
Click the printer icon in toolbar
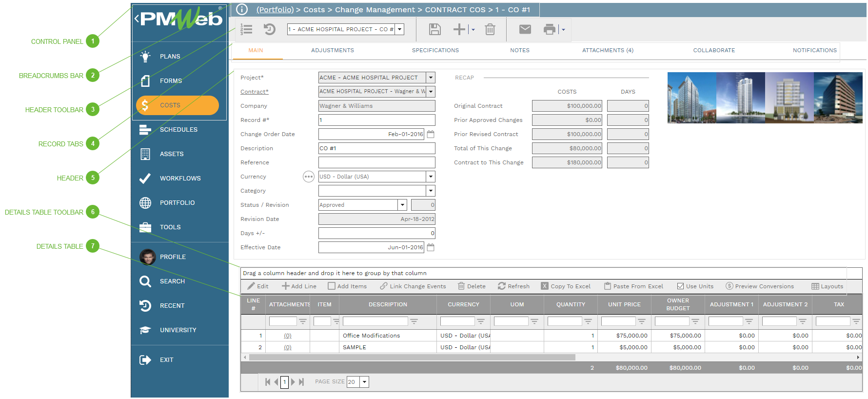(x=549, y=30)
